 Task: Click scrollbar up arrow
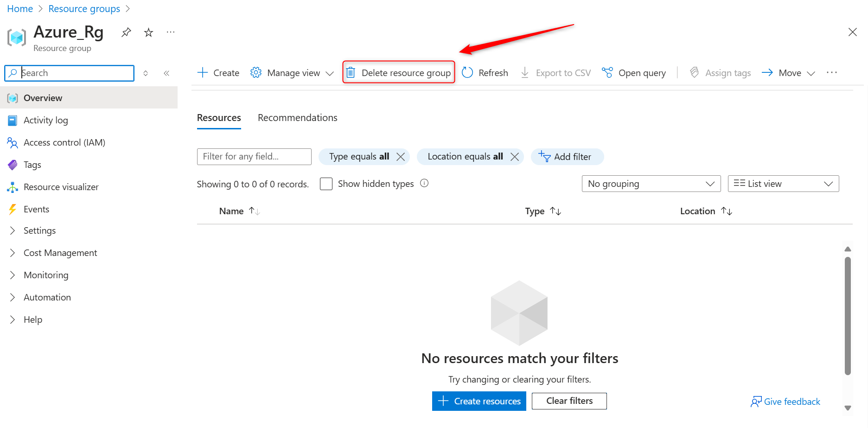(848, 249)
